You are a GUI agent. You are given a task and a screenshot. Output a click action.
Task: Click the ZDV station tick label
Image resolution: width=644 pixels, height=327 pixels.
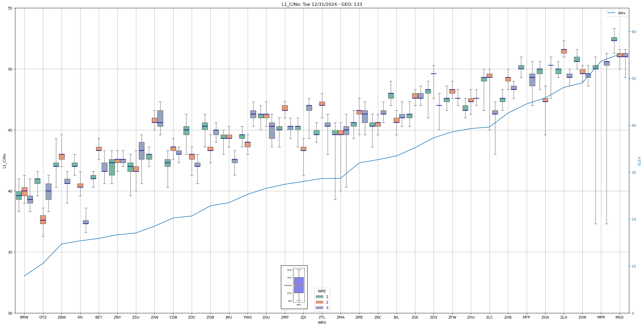[434, 317]
